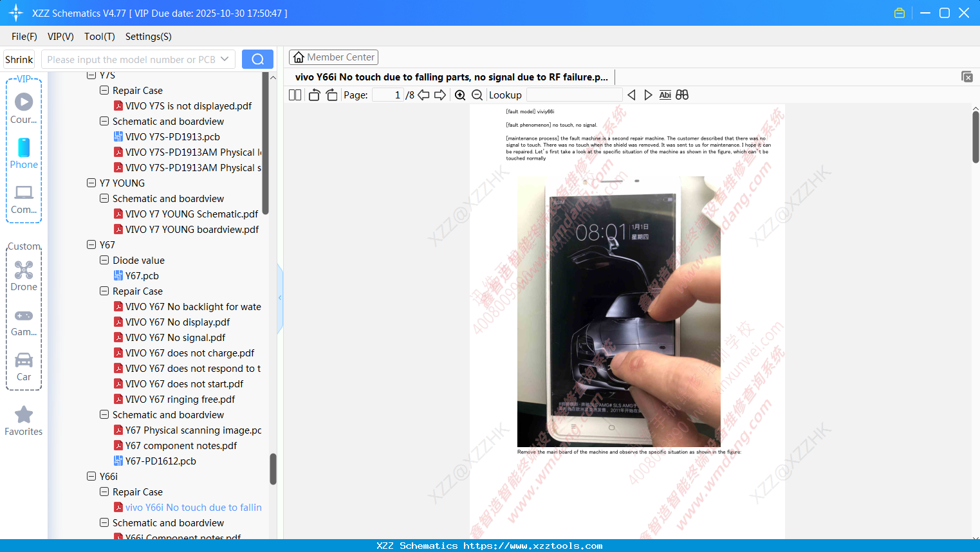Click inside the Lookup search field
The width and height of the screenshot is (980, 552).
[x=574, y=95]
